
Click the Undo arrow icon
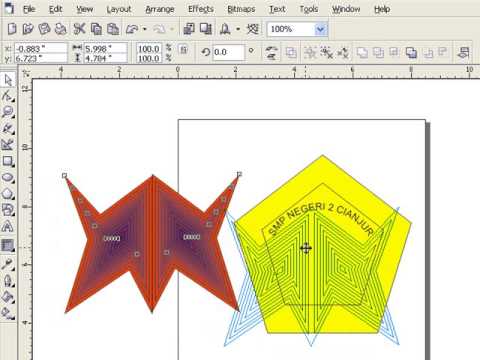(x=132, y=29)
